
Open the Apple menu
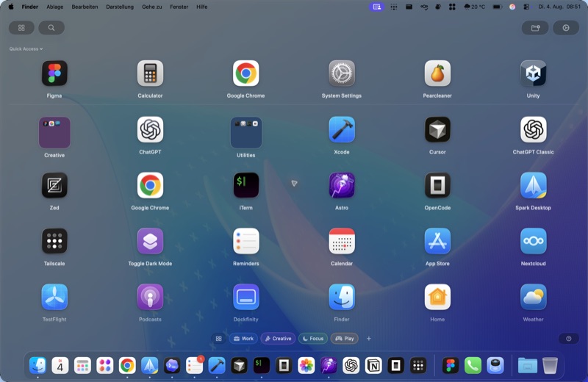point(11,7)
